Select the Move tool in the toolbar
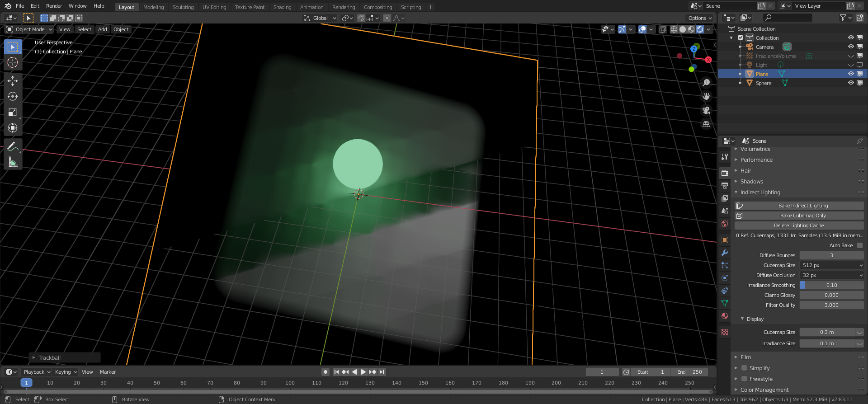 click(13, 81)
